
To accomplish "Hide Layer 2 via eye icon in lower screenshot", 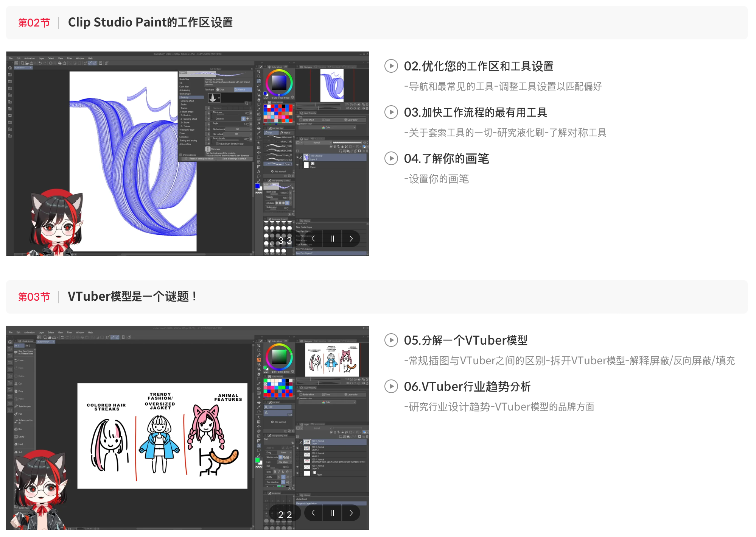I will point(297,448).
